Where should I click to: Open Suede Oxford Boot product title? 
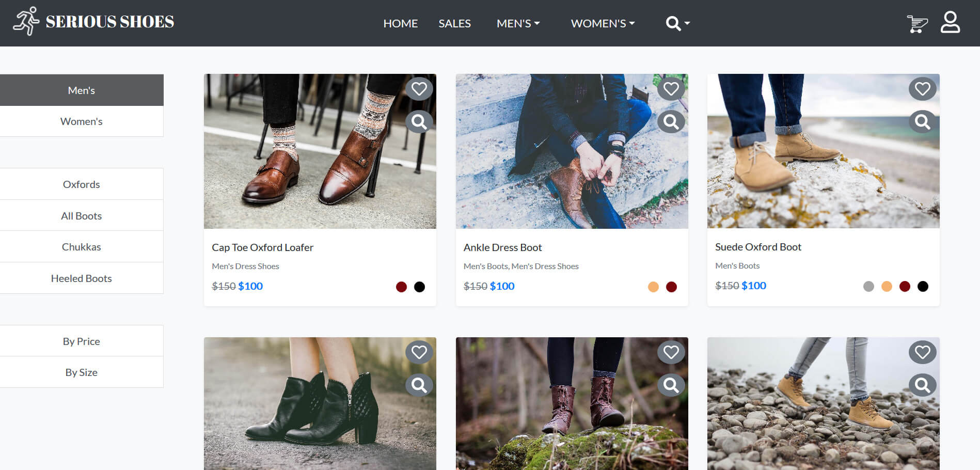(x=758, y=247)
